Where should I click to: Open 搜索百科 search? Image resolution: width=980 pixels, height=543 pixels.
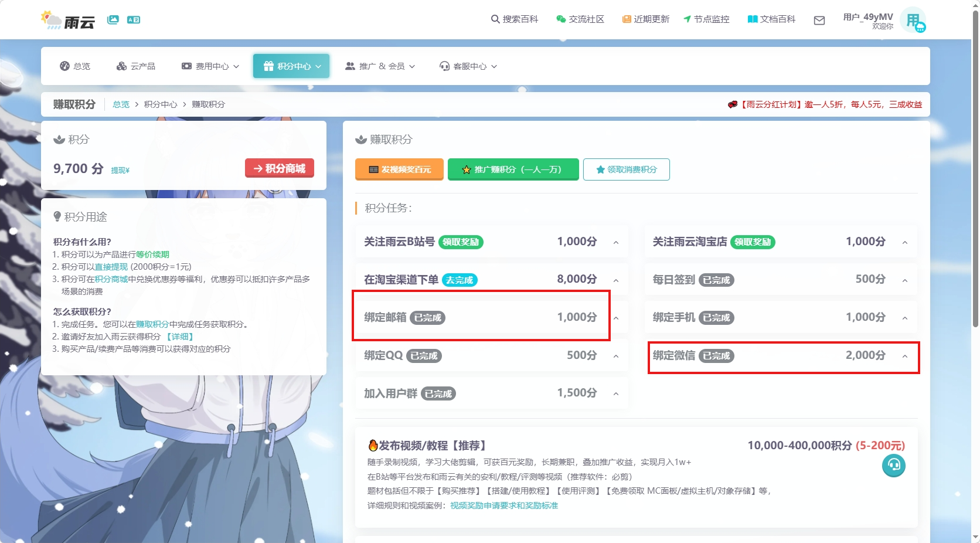515,19
